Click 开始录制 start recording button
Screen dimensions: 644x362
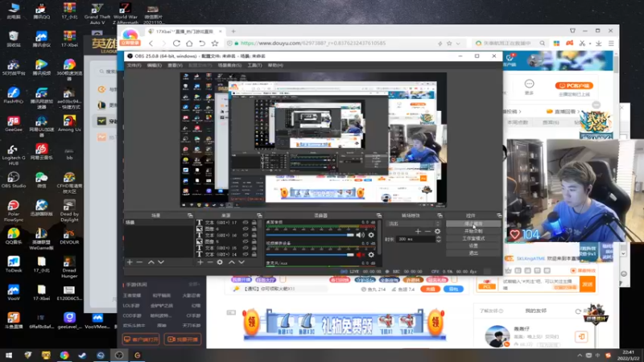coord(473,231)
